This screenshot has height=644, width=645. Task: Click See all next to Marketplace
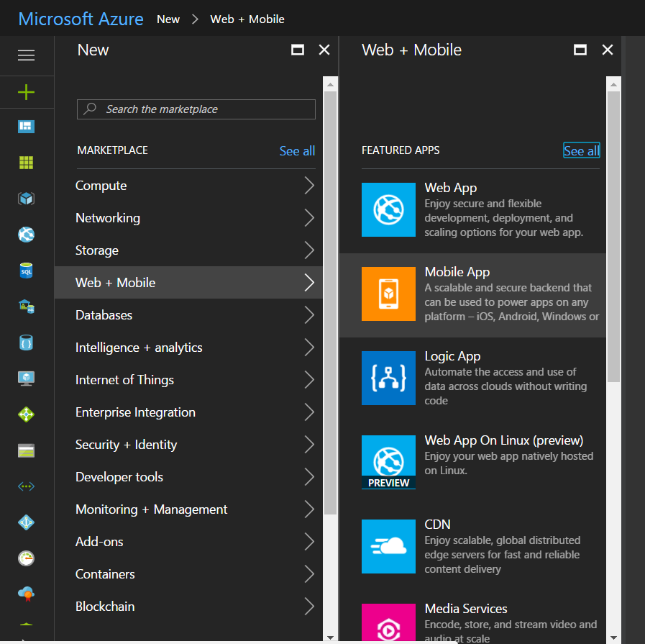(297, 150)
